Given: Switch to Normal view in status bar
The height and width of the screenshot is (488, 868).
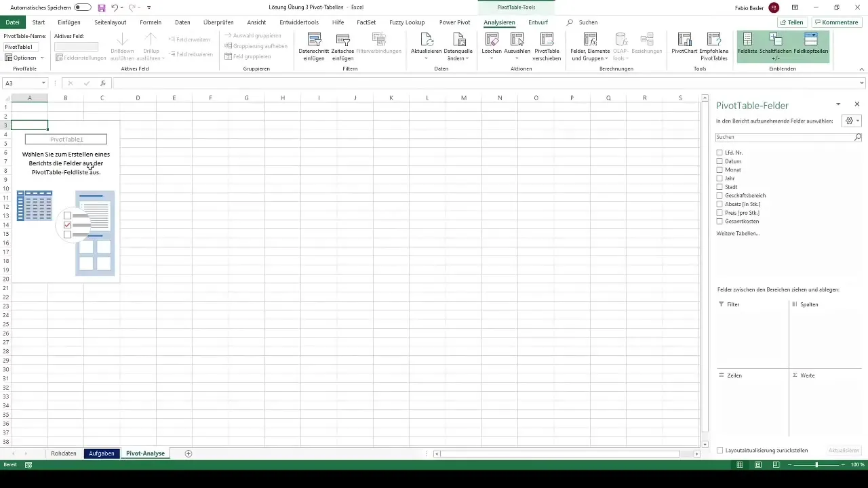Looking at the screenshot, I should pyautogui.click(x=740, y=465).
